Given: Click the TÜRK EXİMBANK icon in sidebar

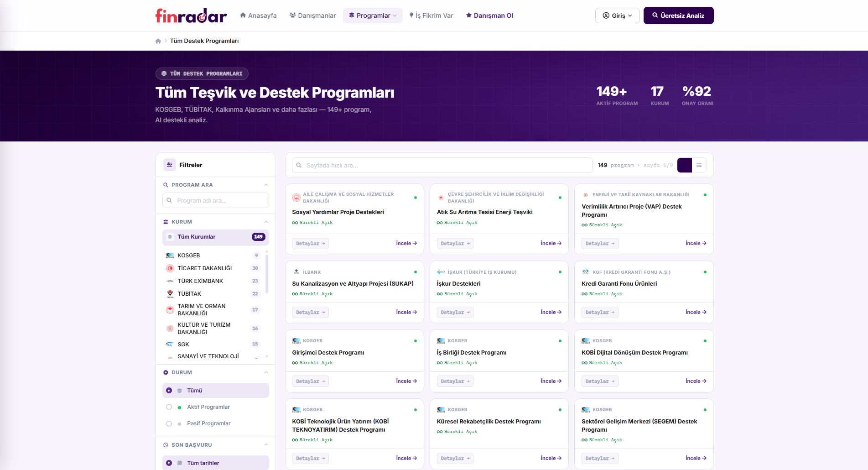Looking at the screenshot, I should pos(170,281).
